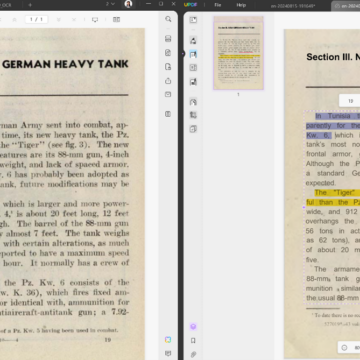
Task: Zoom out with the minus button
Action: [x=344, y=348]
